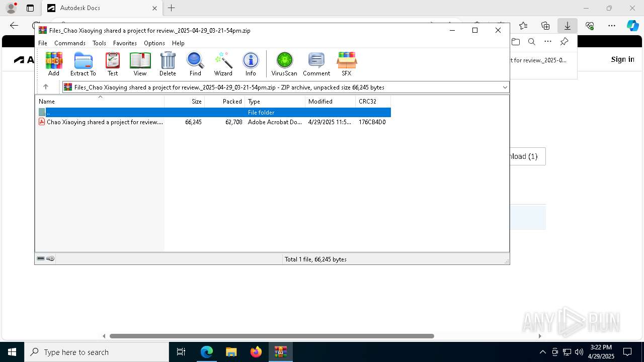The height and width of the screenshot is (362, 644).
Task: Open the Favorites menu
Action: [x=125, y=43]
